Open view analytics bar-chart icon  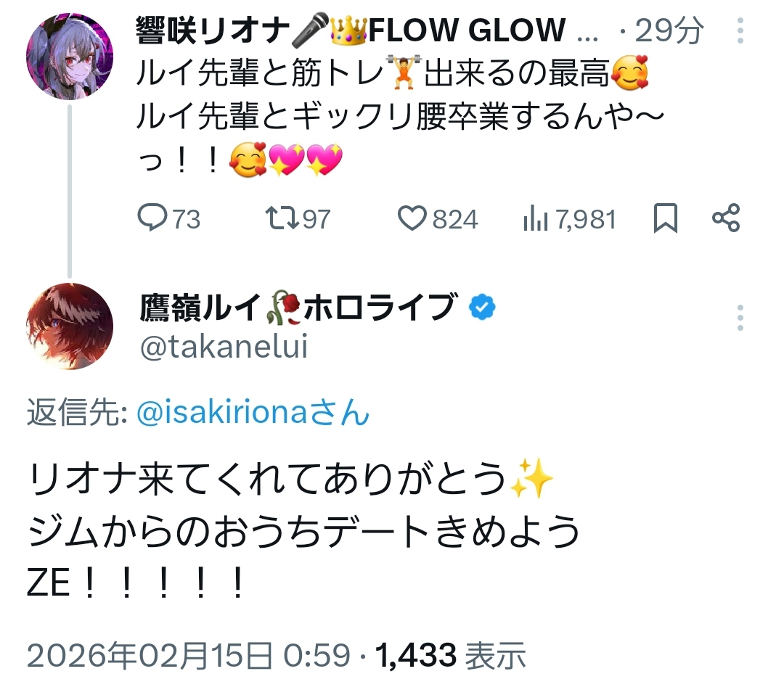tap(535, 218)
